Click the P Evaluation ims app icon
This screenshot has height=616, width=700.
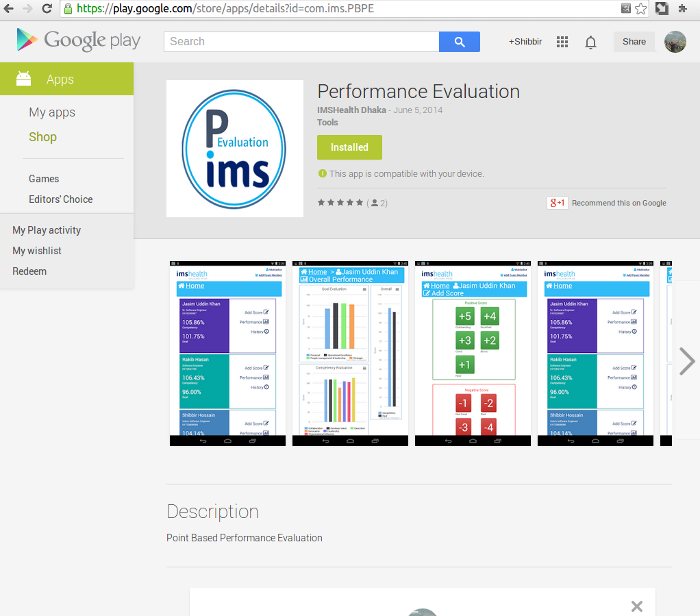click(235, 149)
